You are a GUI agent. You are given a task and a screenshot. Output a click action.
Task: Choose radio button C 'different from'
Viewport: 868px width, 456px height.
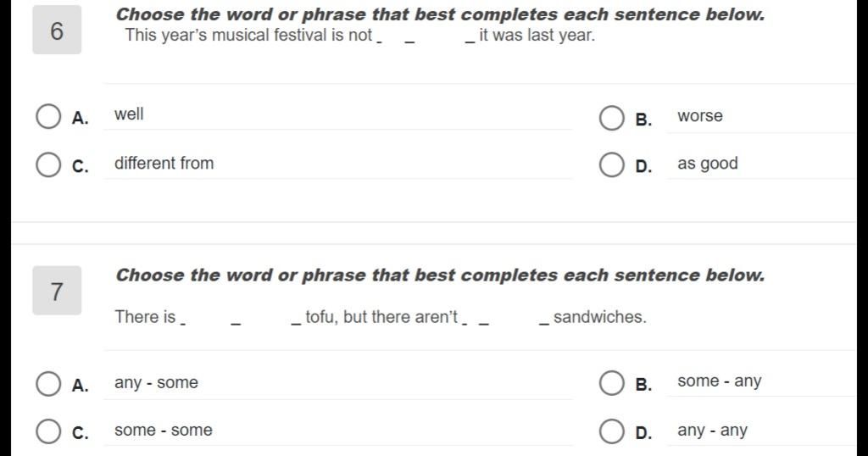(48, 165)
